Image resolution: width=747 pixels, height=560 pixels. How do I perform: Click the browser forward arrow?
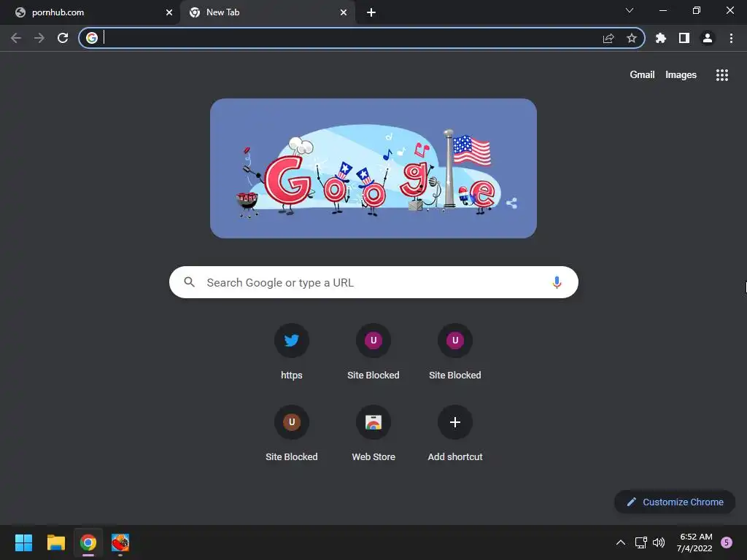[x=39, y=38]
